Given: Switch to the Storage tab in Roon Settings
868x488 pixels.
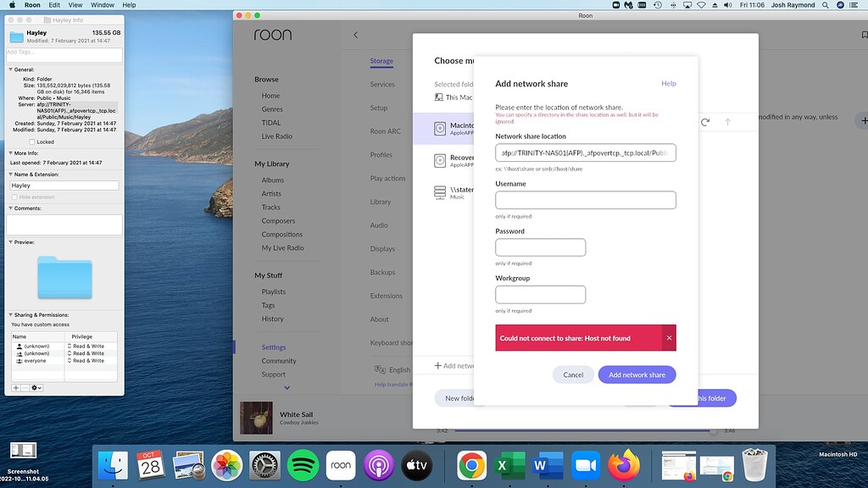Looking at the screenshot, I should pyautogui.click(x=381, y=61).
